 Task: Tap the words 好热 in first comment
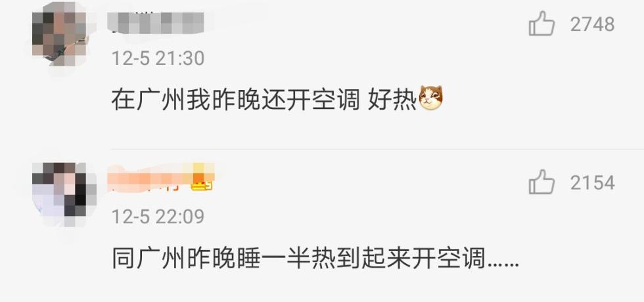(x=392, y=100)
